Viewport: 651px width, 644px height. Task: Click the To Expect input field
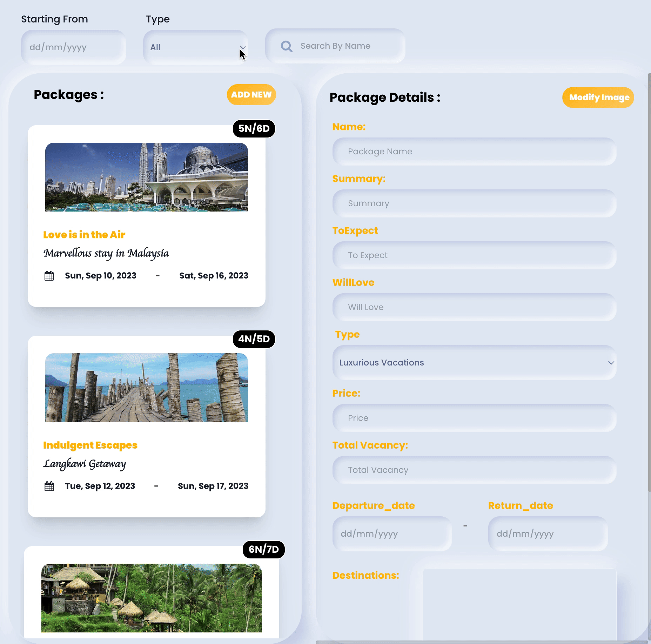(474, 255)
